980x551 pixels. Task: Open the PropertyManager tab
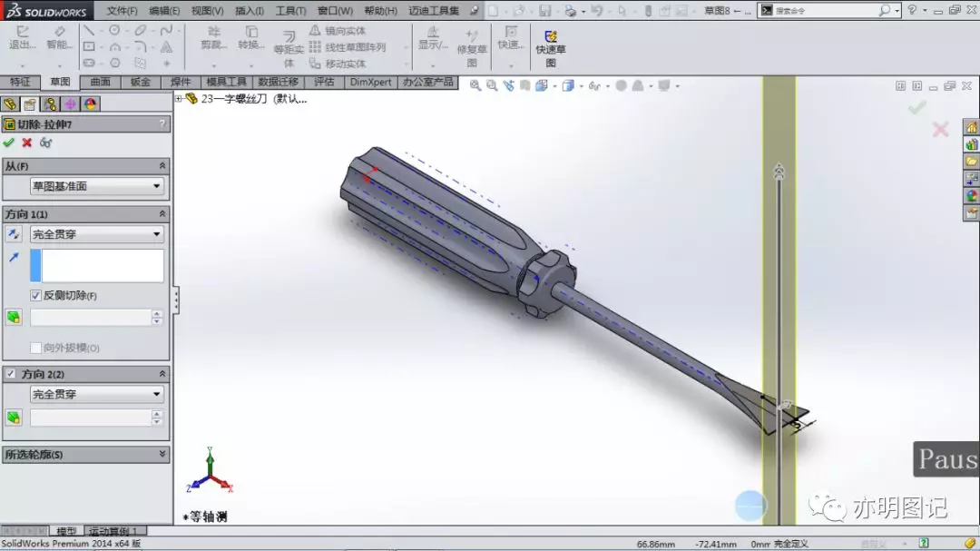pos(30,103)
